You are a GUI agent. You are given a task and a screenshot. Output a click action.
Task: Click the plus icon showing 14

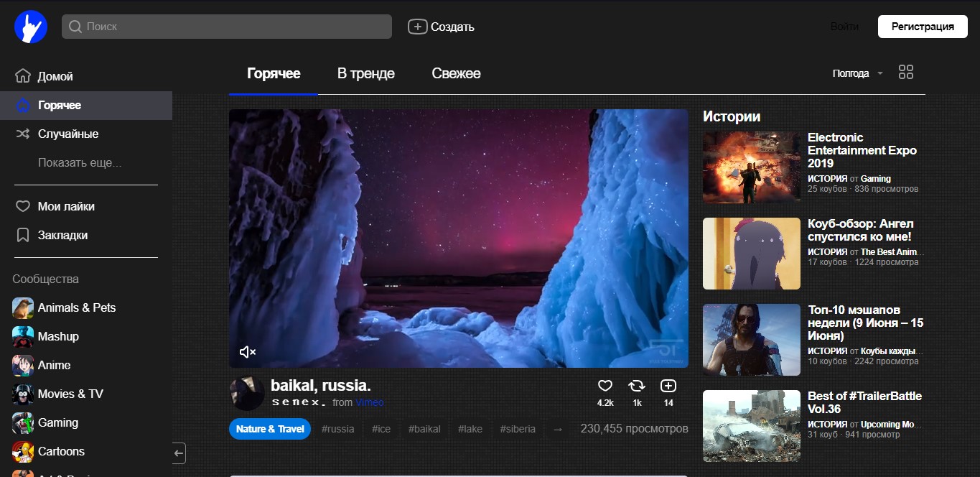668,386
